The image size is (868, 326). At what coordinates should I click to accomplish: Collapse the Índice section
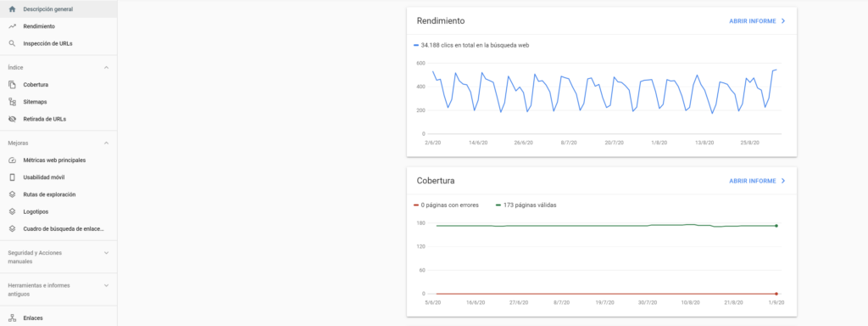(106, 68)
